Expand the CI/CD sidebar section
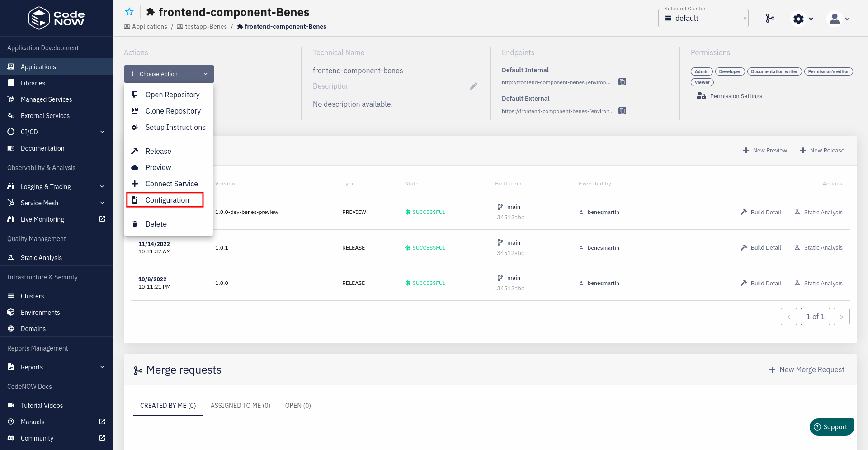 [x=57, y=132]
